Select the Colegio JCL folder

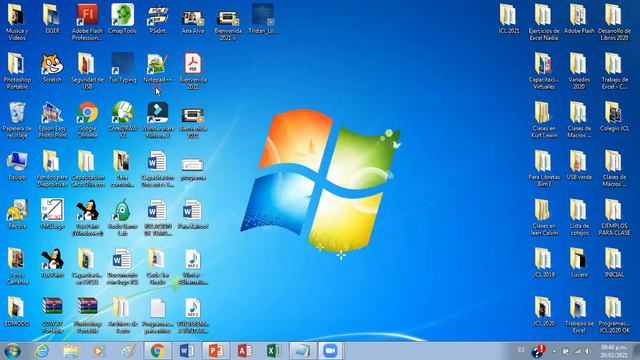pos(614,117)
